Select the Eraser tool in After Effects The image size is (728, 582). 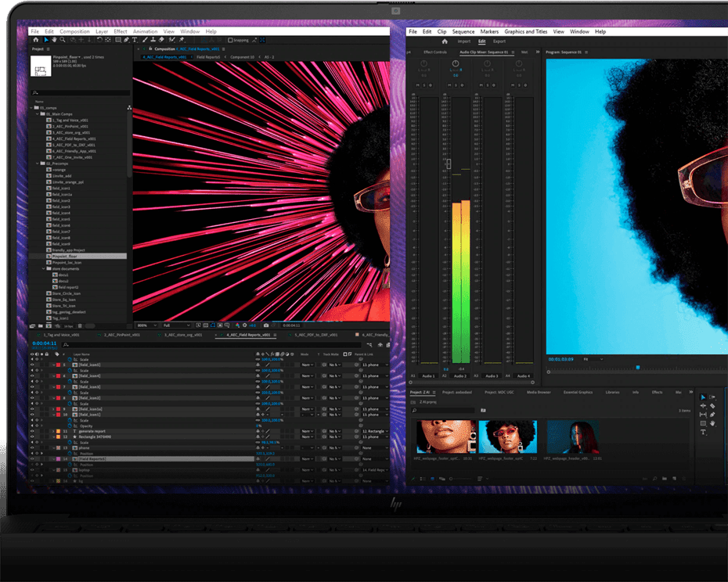[161, 40]
